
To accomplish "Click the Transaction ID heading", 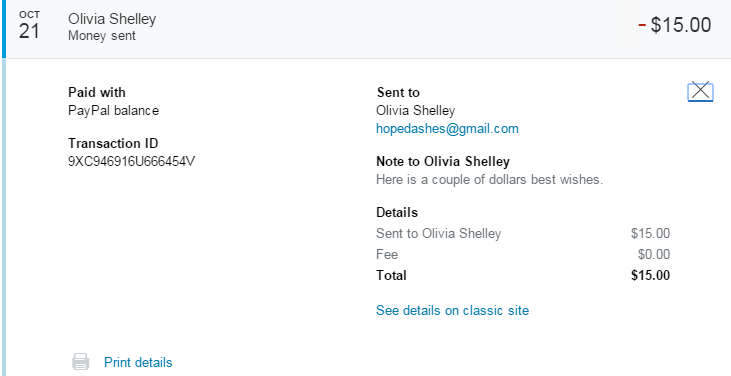I will (113, 143).
